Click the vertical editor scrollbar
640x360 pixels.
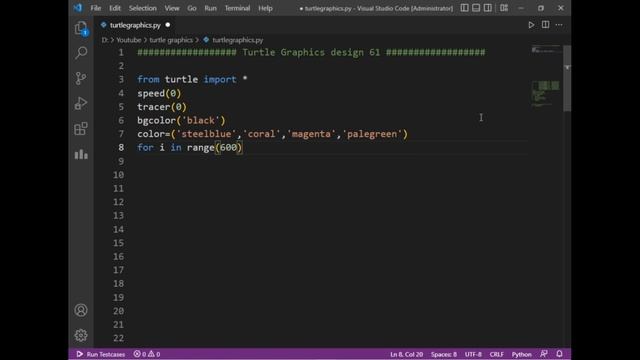click(x=567, y=78)
